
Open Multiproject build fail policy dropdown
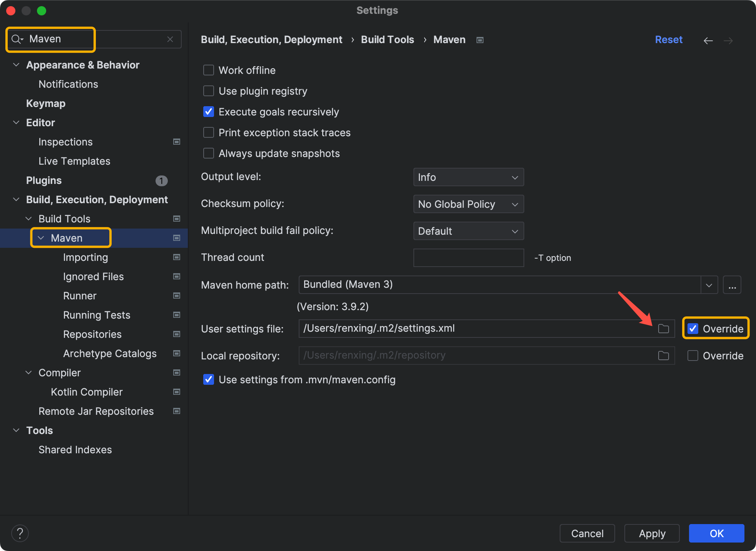pos(468,231)
